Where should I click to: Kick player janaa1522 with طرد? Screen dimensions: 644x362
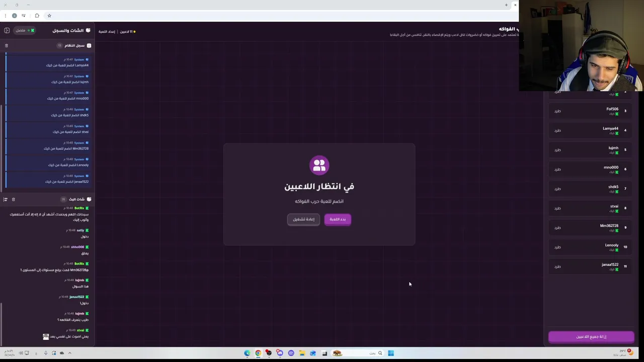[x=557, y=266]
